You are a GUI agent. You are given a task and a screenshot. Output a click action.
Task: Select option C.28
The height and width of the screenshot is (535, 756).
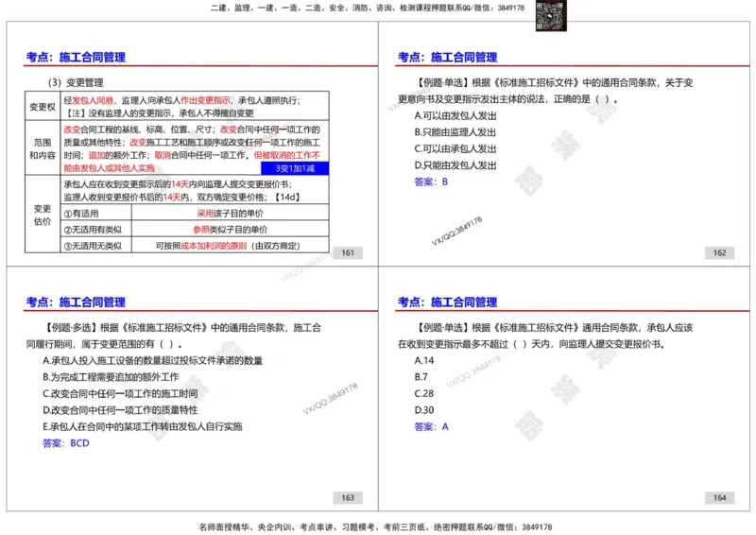coord(424,393)
